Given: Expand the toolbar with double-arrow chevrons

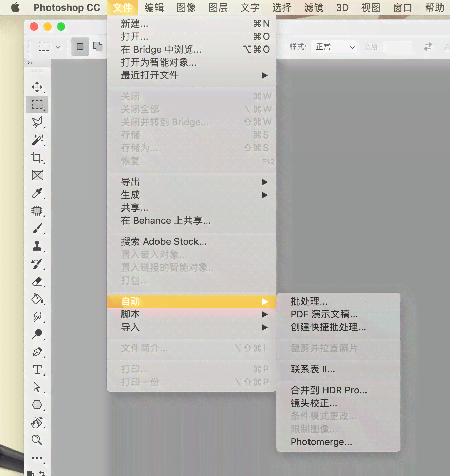Looking at the screenshot, I should coord(30,63).
